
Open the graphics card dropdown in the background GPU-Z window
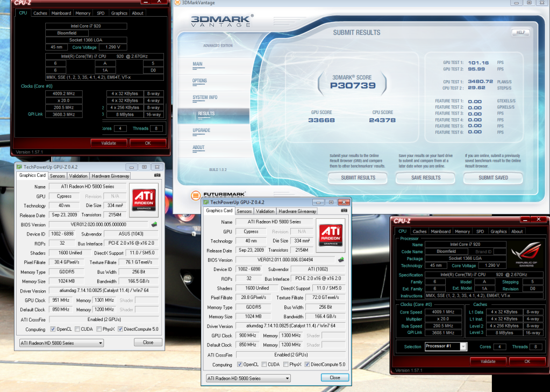[x=61, y=343]
